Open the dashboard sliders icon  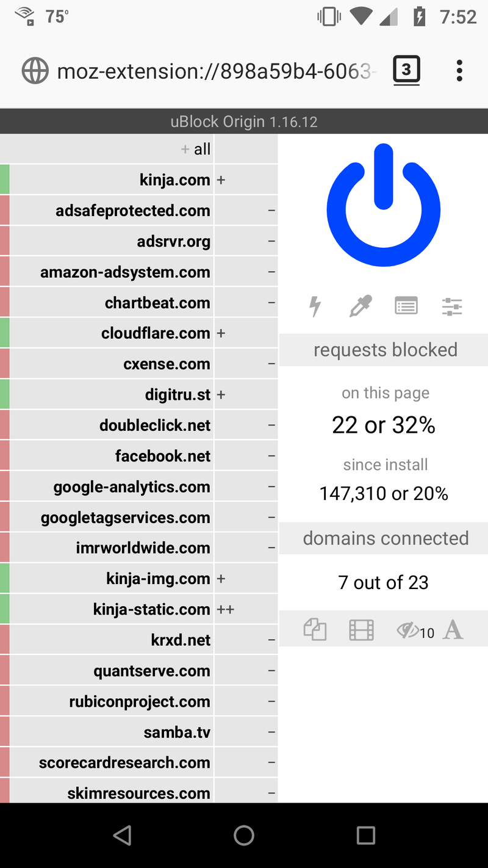pos(452,306)
